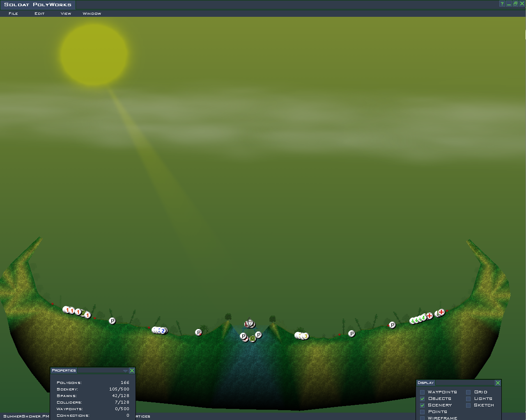The height and width of the screenshot is (420, 526).
Task: Open the Edit menu
Action: [39, 14]
